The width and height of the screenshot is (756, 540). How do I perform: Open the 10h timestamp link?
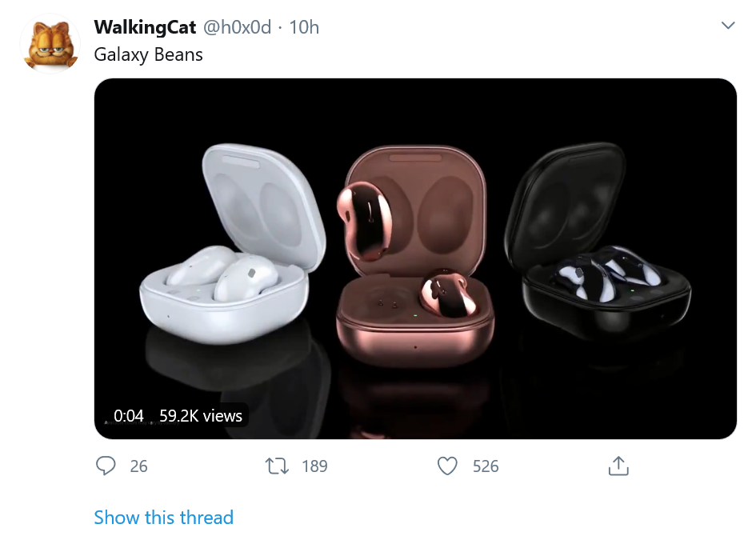click(304, 27)
